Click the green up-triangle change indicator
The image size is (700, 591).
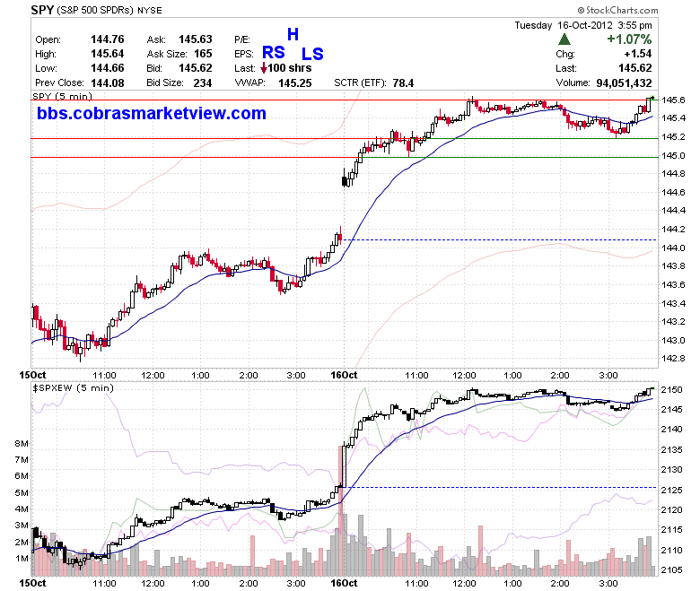564,39
